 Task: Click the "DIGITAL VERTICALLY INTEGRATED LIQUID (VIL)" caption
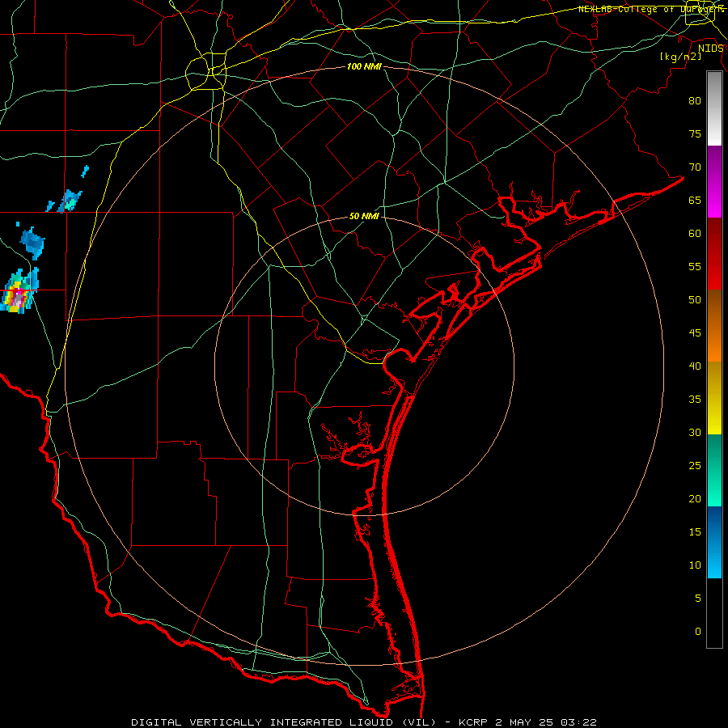point(284,722)
